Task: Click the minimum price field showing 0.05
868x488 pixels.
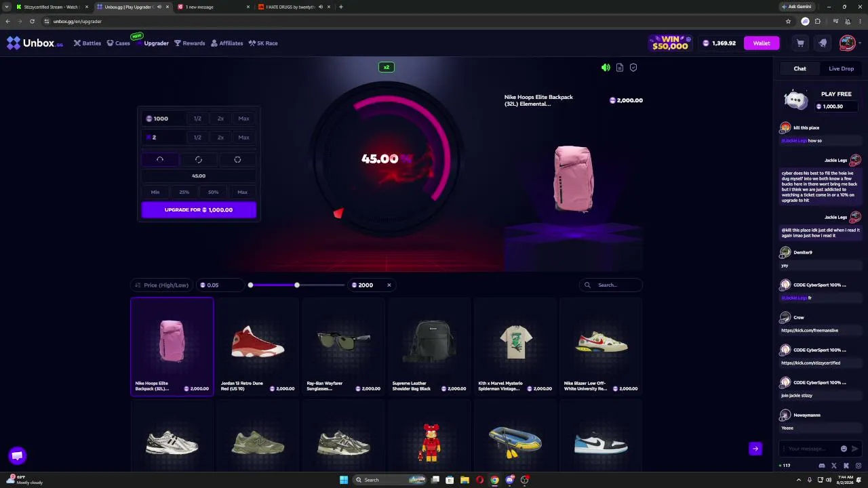Action: (220, 285)
